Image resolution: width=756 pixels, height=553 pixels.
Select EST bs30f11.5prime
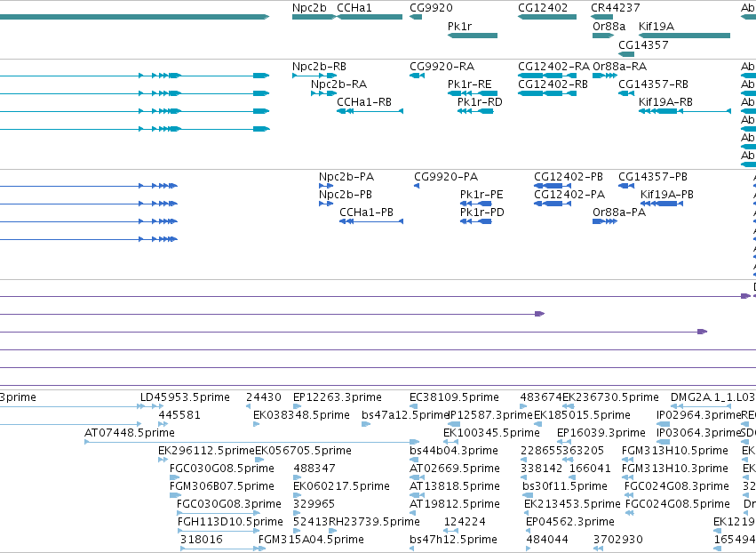pyautogui.click(x=565, y=487)
